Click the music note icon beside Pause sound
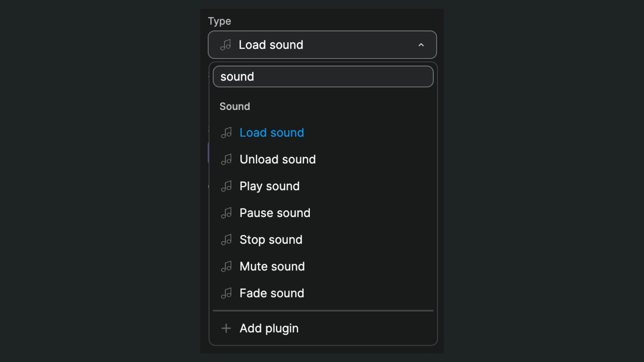Screen dimensions: 644x362 click(226, 213)
